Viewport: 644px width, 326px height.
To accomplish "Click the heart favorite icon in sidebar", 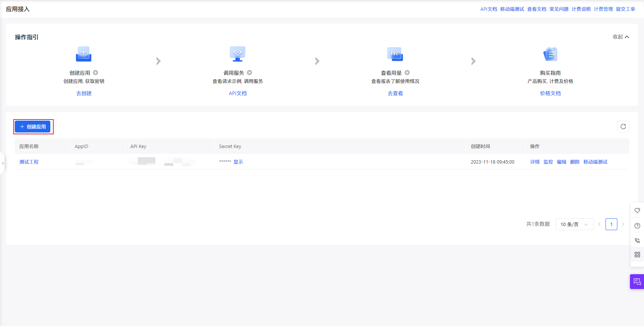I will 637,211.
